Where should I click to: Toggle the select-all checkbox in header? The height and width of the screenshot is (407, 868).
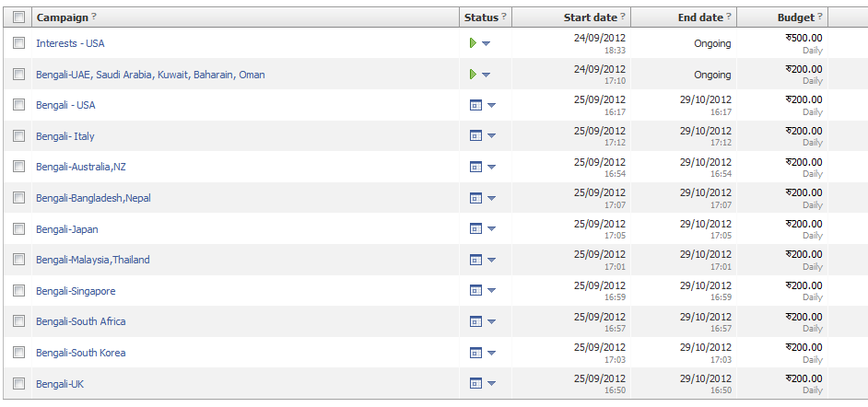pos(19,17)
